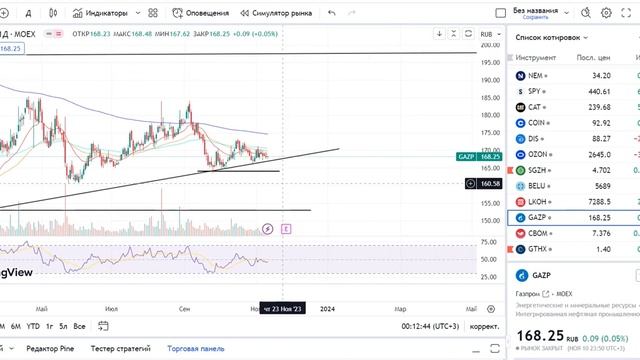The width and height of the screenshot is (640, 360).
Task: Expand the chevron beside Индикаторы
Action: pos(138,13)
